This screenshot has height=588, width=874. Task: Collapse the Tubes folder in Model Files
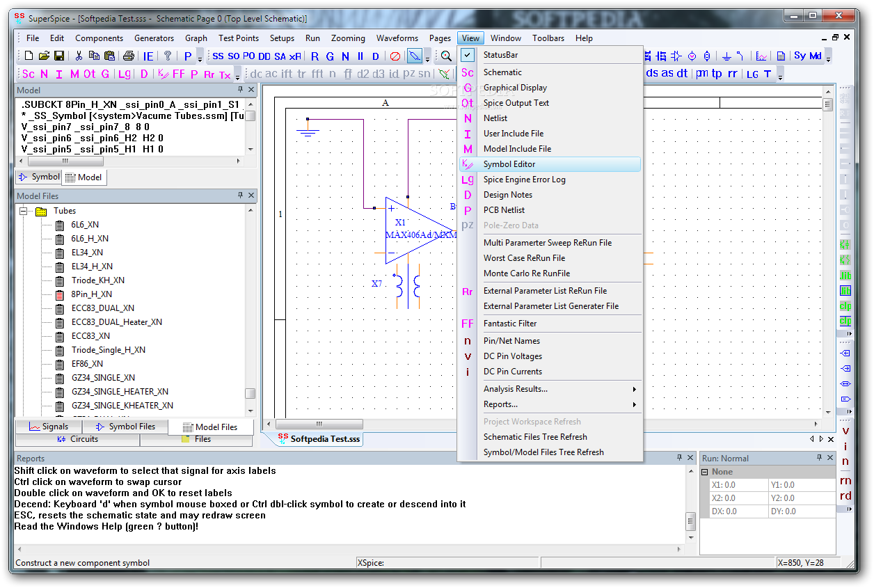[23, 211]
